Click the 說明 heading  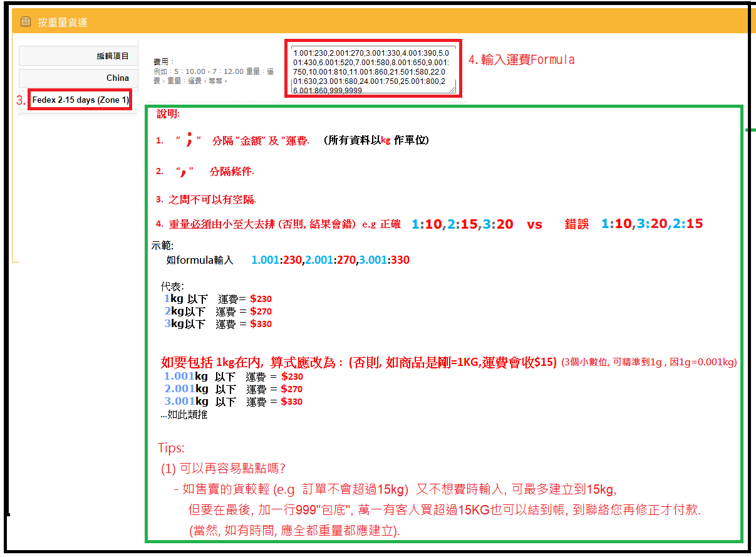(x=168, y=115)
